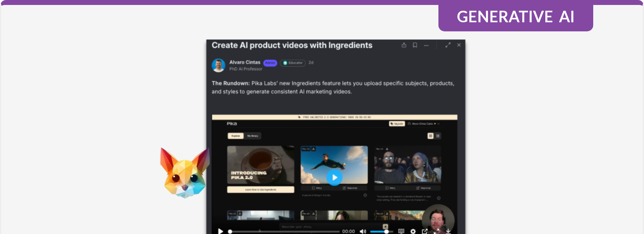Click Retry under the theater video

(x=391, y=188)
